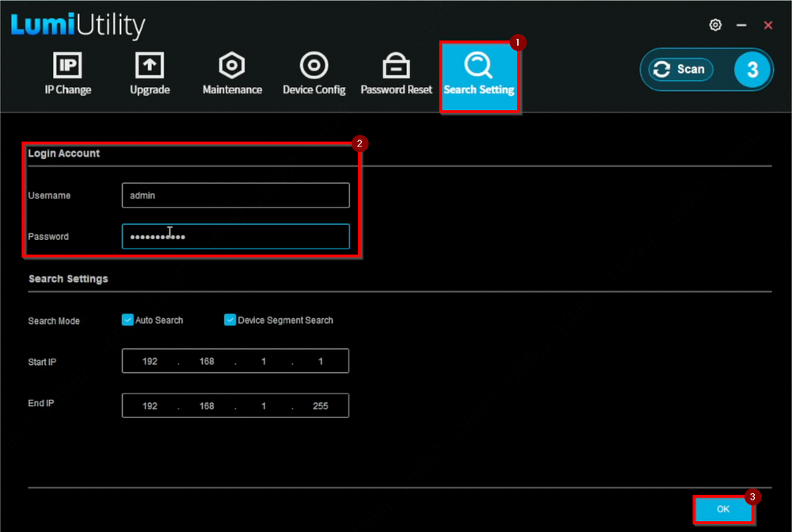Click the settings gear icon
The width and height of the screenshot is (792, 532).
pos(715,25)
